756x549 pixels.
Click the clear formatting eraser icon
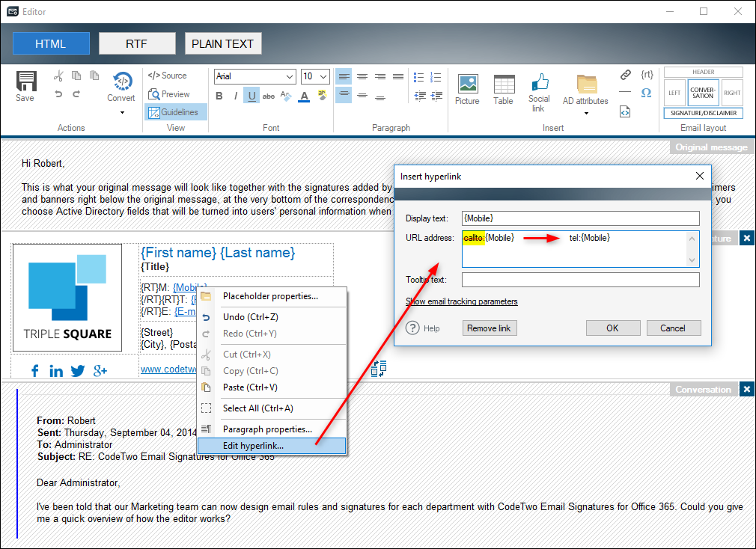tap(285, 96)
